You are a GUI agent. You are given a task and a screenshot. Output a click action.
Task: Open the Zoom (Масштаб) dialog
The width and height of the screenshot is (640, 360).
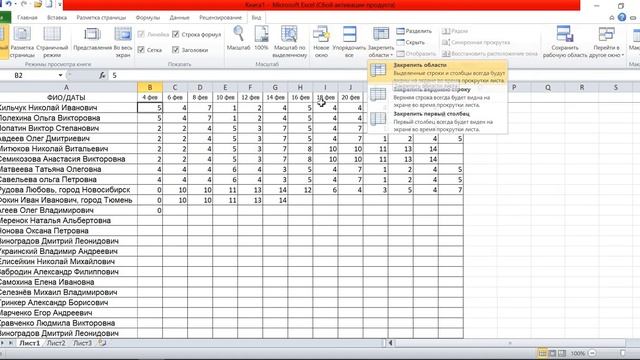tap(238, 39)
